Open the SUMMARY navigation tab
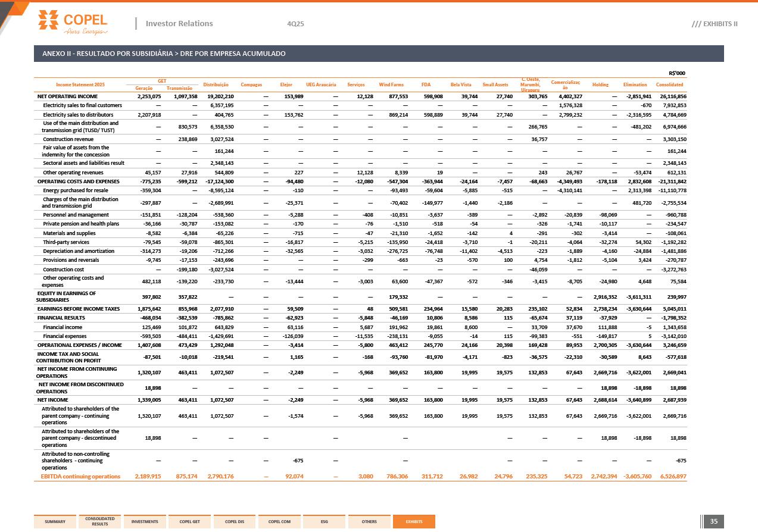Image resolution: width=758 pixels, height=532 pixels. point(55,522)
